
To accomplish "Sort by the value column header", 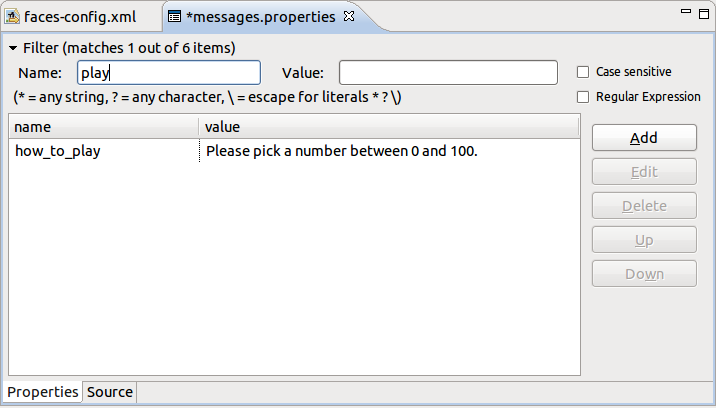I will (x=389, y=127).
